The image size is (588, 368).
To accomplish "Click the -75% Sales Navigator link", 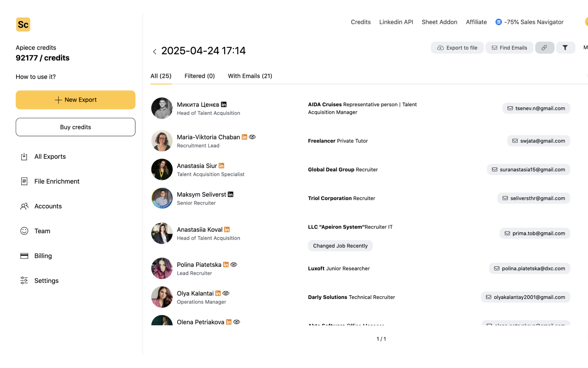I will click(x=530, y=22).
